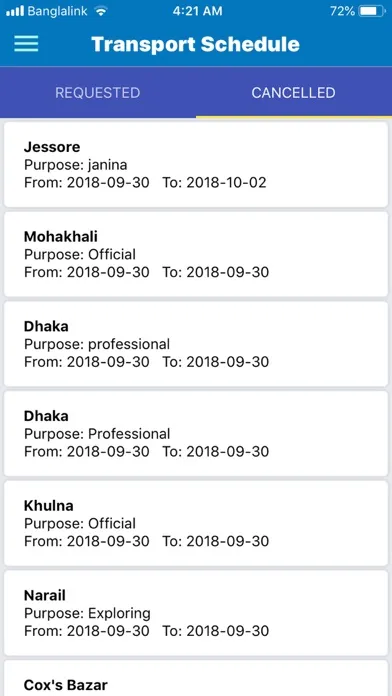Tap the To: 2018-10-02 date
392x696 pixels.
click(214, 182)
